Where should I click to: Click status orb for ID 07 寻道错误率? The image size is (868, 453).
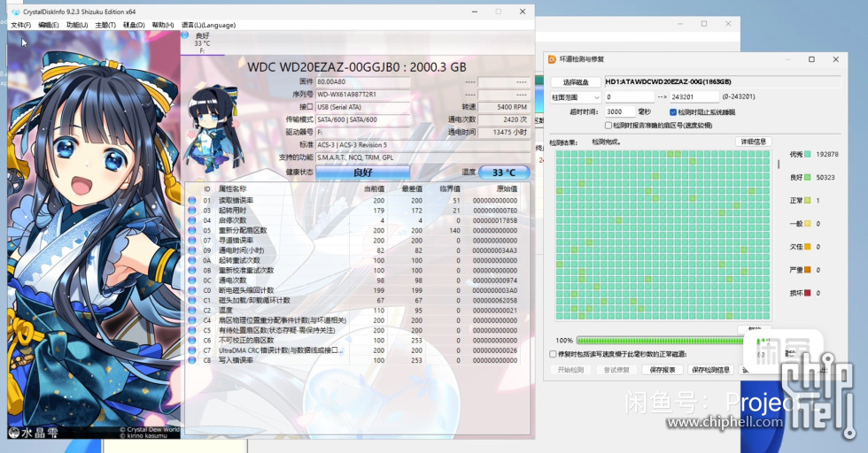coord(192,241)
